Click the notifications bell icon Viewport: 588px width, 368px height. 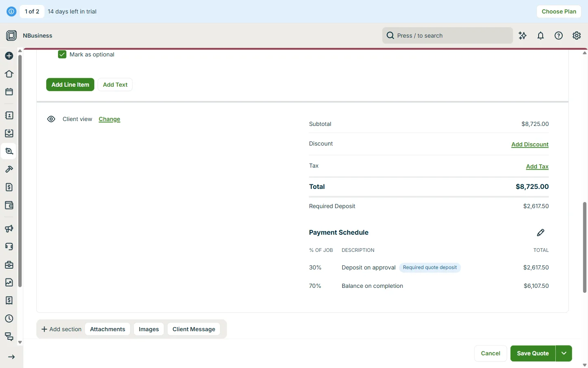click(x=541, y=36)
